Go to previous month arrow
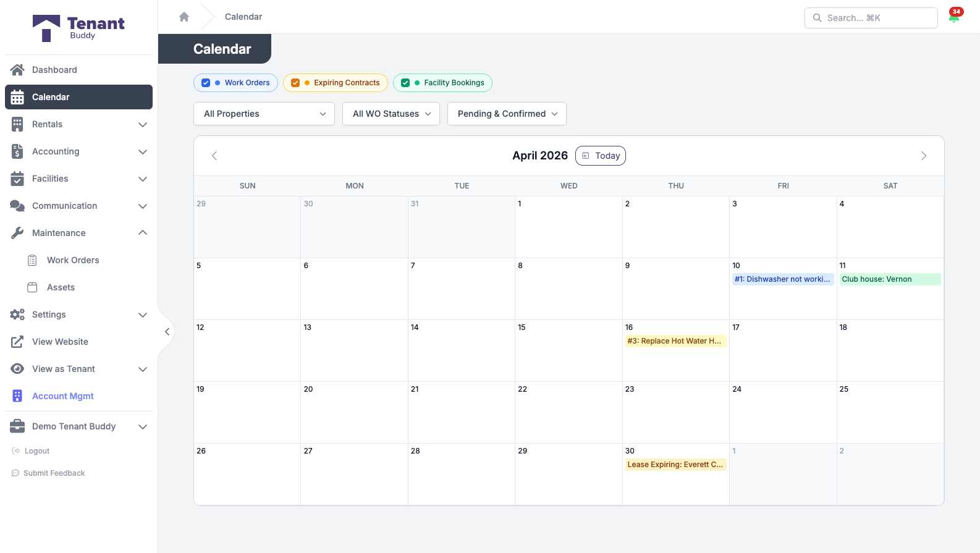Screen dimensions: 980x553 click(x=214, y=156)
